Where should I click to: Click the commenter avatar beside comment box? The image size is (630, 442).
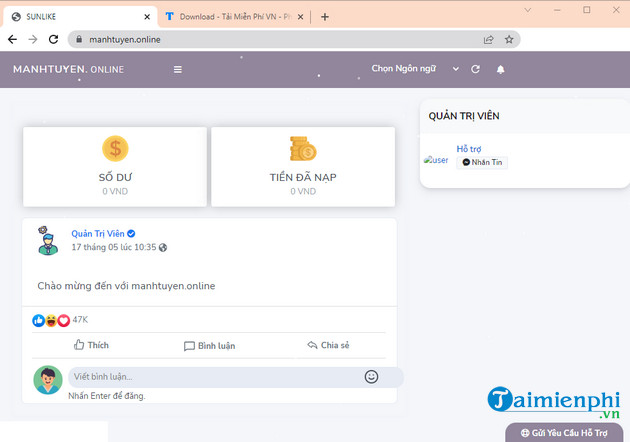point(48,380)
